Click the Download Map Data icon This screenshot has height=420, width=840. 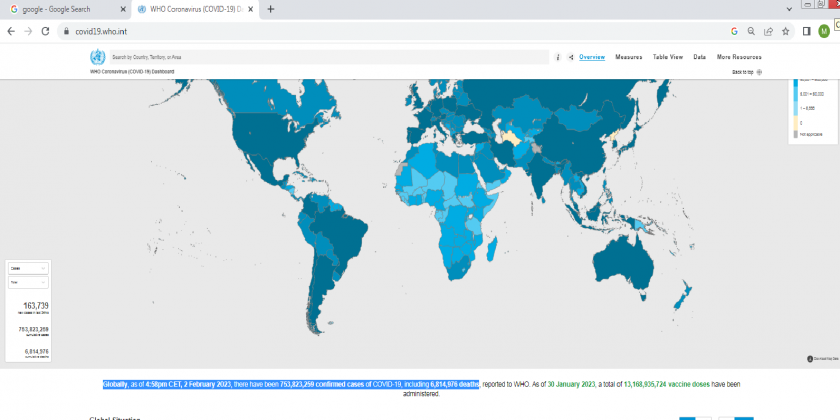[x=811, y=358]
